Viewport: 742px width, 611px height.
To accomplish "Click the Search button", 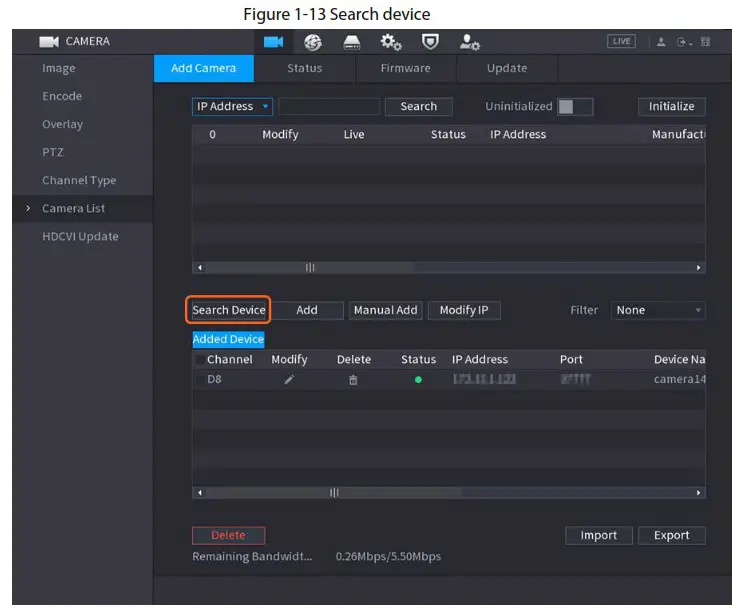I will pos(419,106).
